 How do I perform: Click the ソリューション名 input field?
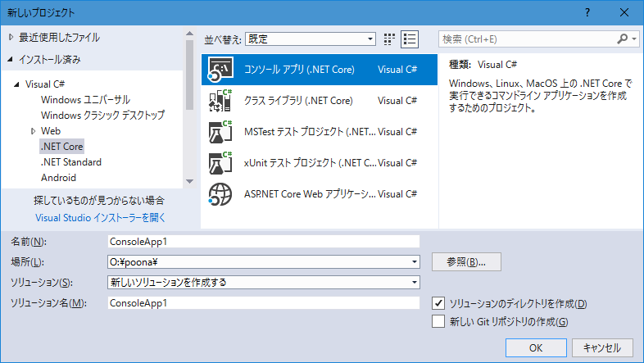264,303
